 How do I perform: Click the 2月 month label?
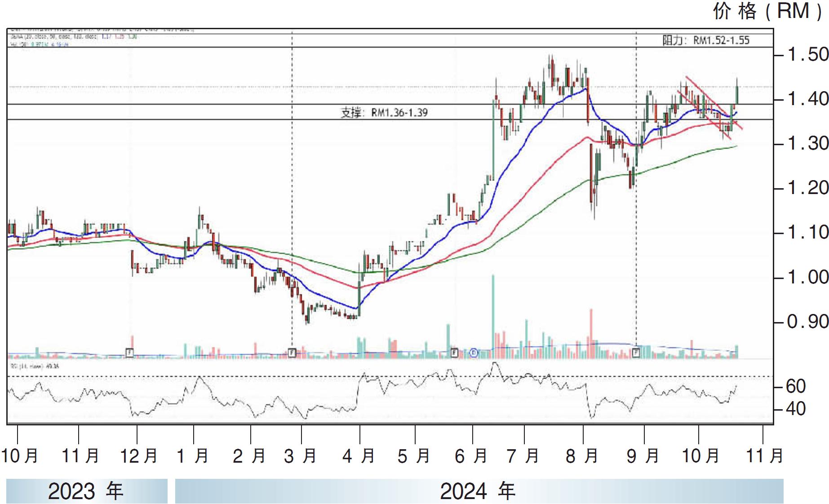249,456
